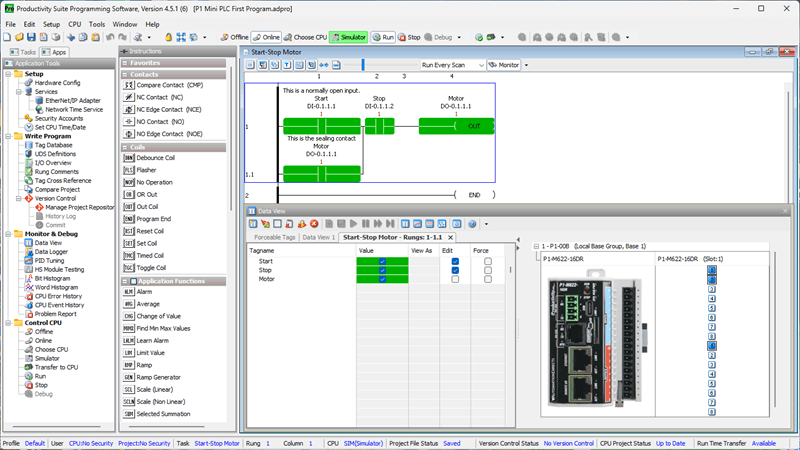The image size is (800, 450).
Task: Switch to the Forceable Tags tab
Action: [x=274, y=237]
